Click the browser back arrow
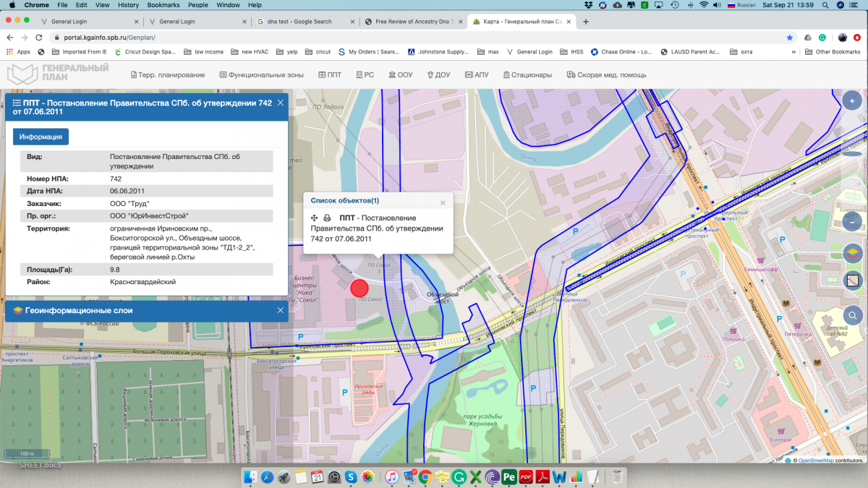868x488 pixels. [x=9, y=38]
